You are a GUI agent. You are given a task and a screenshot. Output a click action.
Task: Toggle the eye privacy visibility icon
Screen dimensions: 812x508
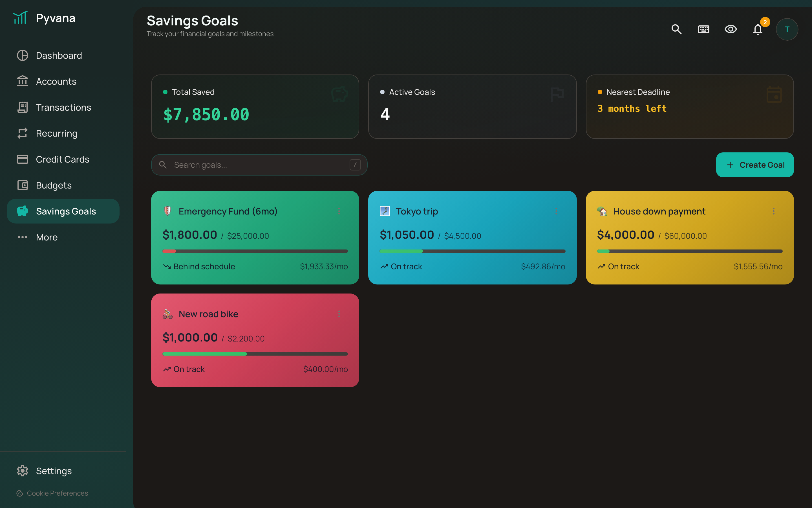point(731,29)
